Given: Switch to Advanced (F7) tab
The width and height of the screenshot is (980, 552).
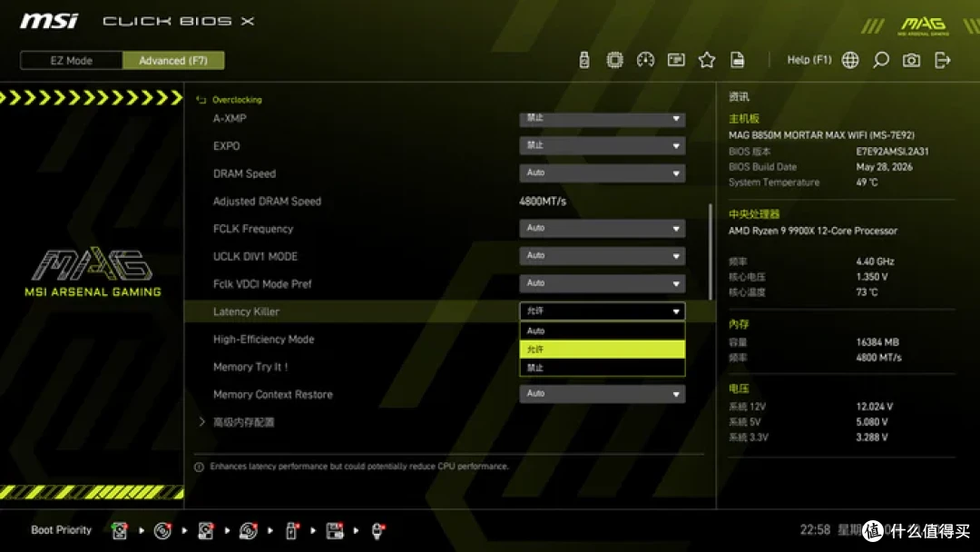Looking at the screenshot, I should (173, 61).
